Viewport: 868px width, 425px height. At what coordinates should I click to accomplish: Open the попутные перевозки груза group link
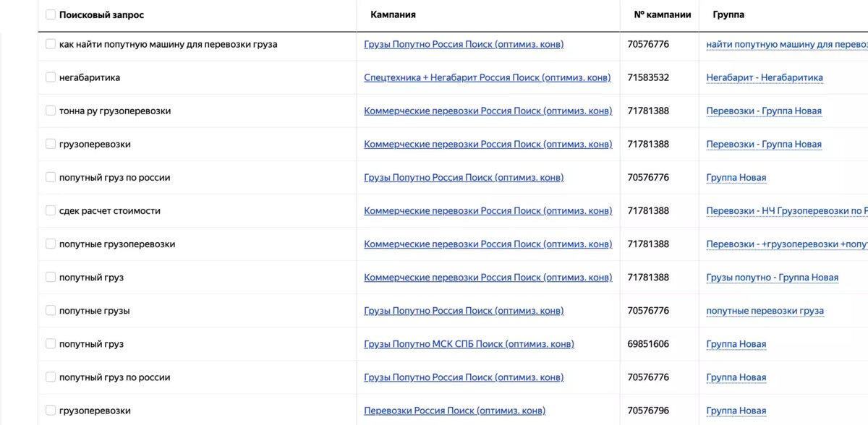point(765,311)
